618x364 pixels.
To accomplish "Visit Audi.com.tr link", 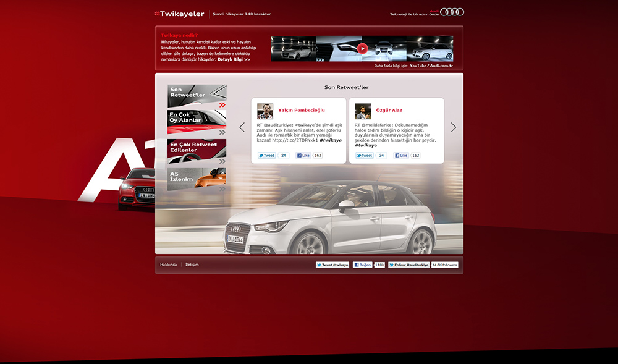I will tap(441, 66).
